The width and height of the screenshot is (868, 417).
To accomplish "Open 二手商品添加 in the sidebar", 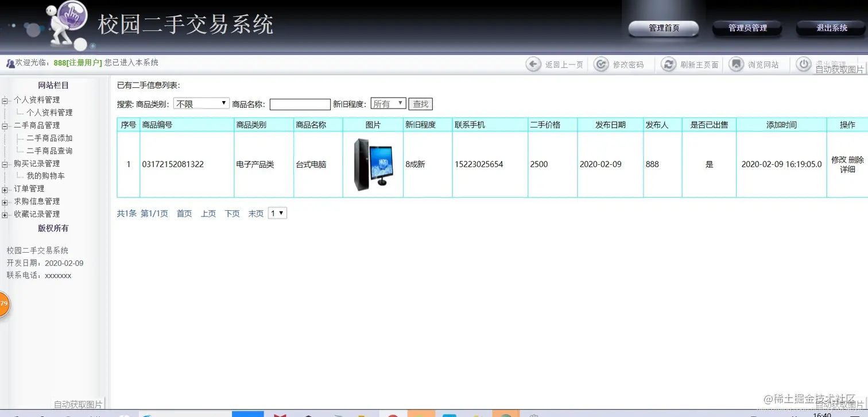I will coord(49,138).
